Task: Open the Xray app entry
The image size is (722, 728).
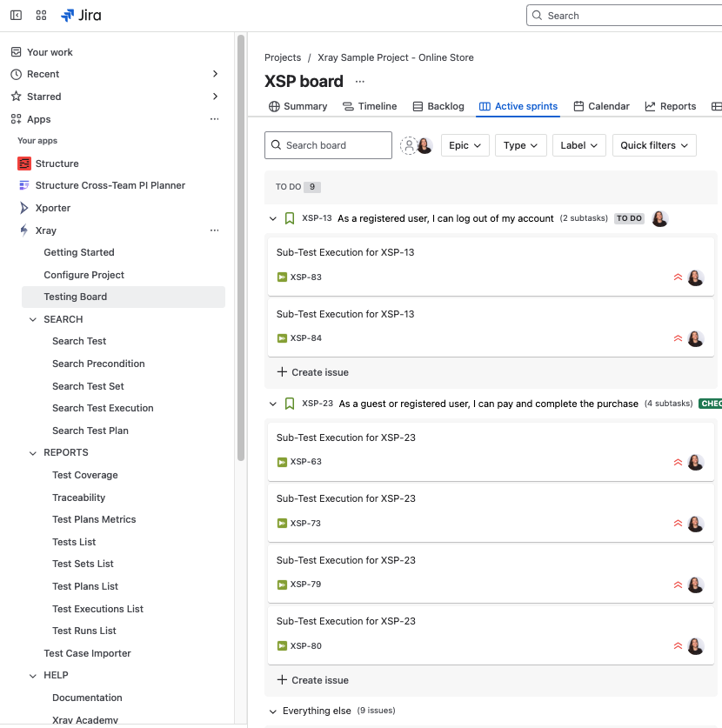Action: (x=37, y=230)
